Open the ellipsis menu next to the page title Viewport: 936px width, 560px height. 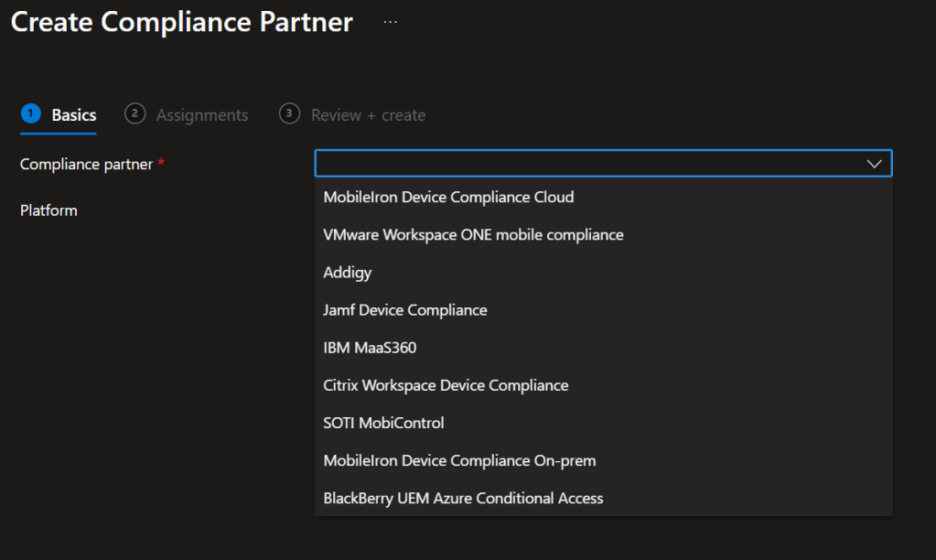point(391,20)
